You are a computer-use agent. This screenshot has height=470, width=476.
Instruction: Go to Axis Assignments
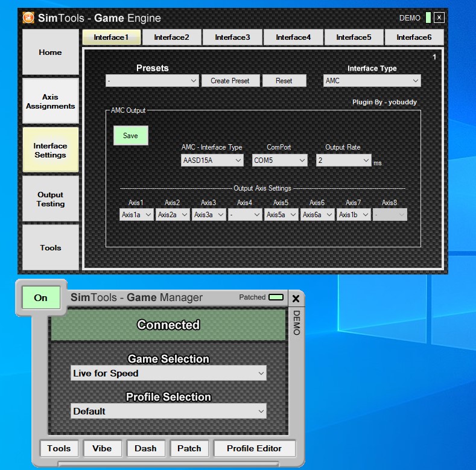(51, 101)
